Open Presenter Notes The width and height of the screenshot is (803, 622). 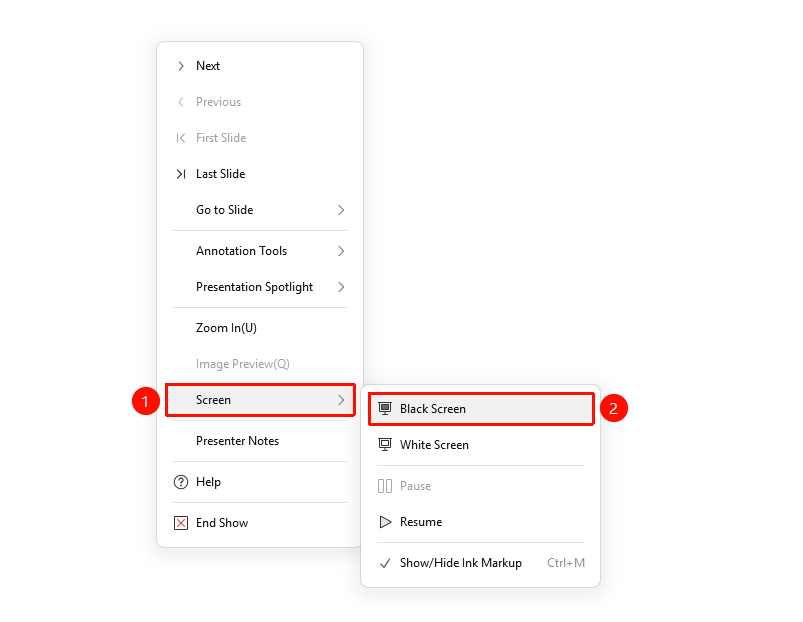[x=260, y=441]
